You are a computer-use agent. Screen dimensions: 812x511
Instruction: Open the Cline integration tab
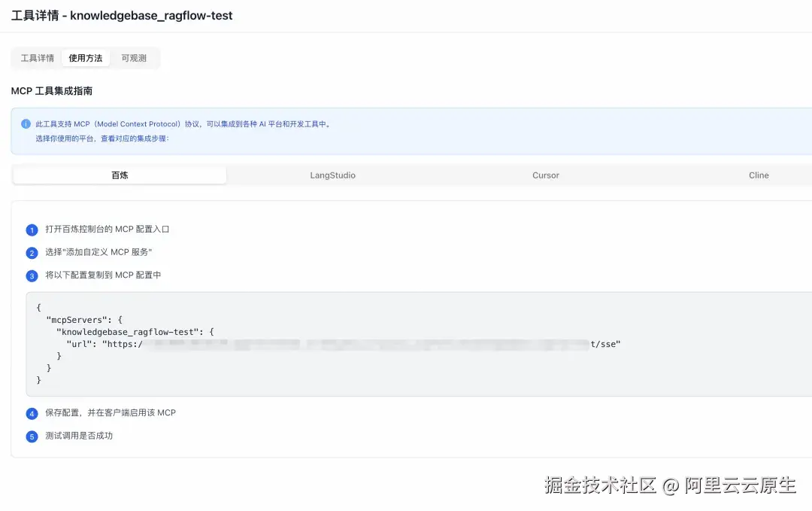click(x=759, y=175)
